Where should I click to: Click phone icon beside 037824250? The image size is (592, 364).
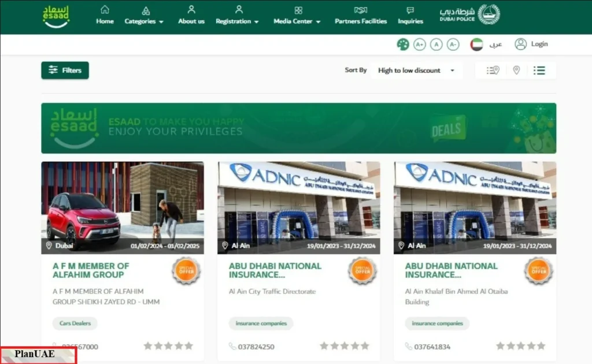232,346
